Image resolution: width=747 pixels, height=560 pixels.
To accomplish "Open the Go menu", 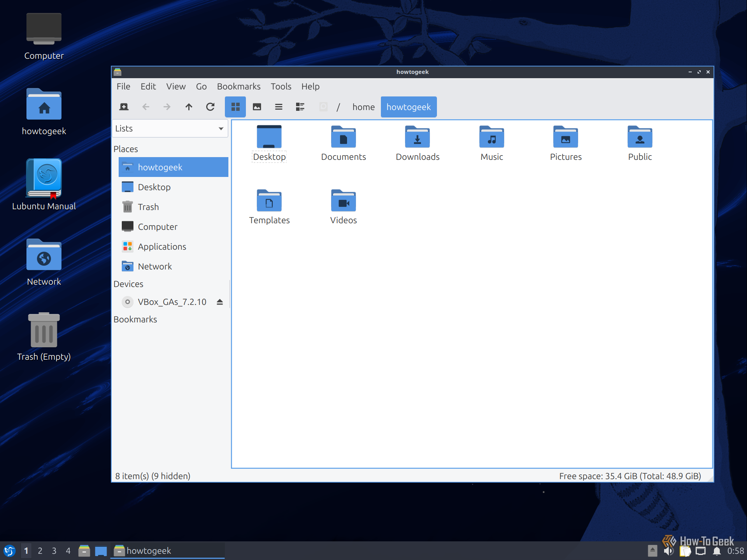I will point(201,86).
